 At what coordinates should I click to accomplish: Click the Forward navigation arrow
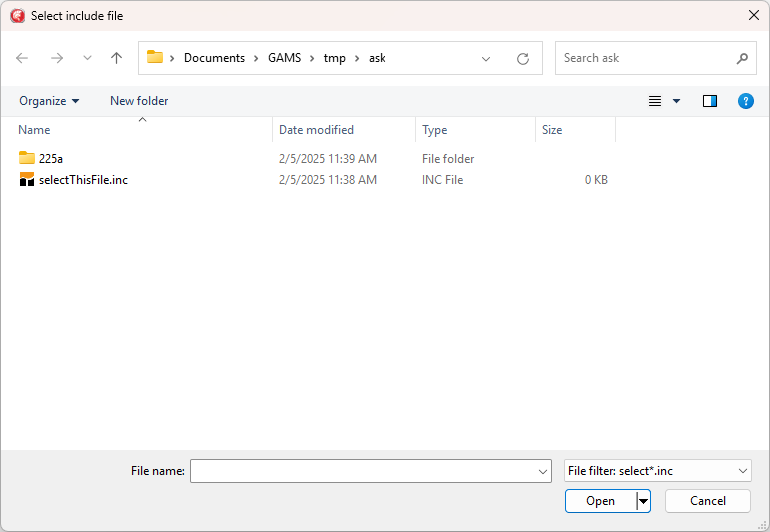click(x=57, y=58)
